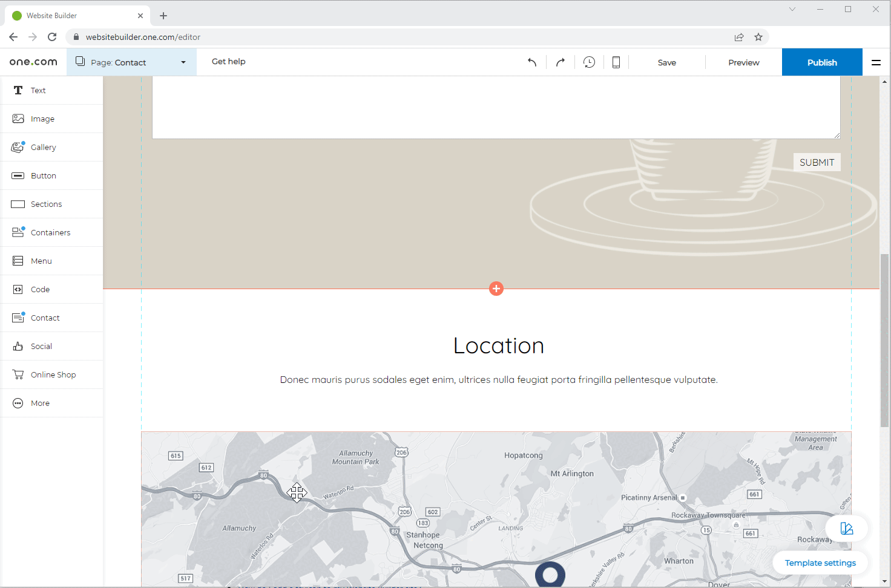891x588 pixels.
Task: Click the design palette floating icon
Action: click(846, 529)
